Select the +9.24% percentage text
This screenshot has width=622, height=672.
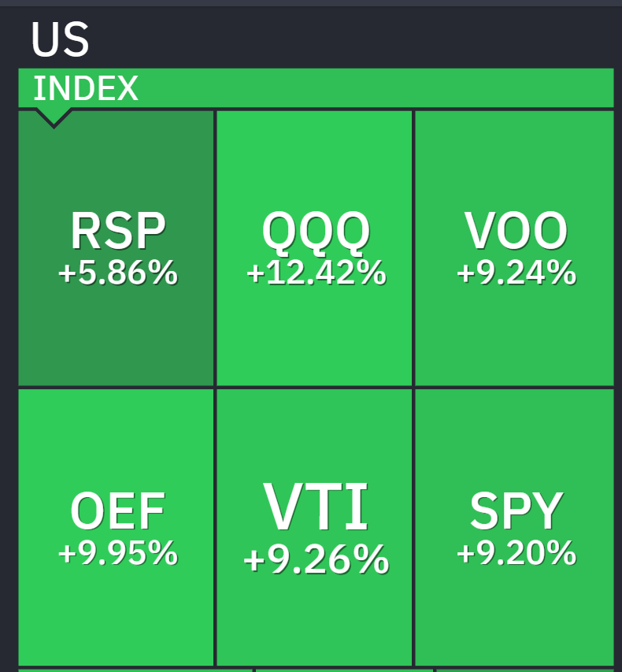coord(516,273)
